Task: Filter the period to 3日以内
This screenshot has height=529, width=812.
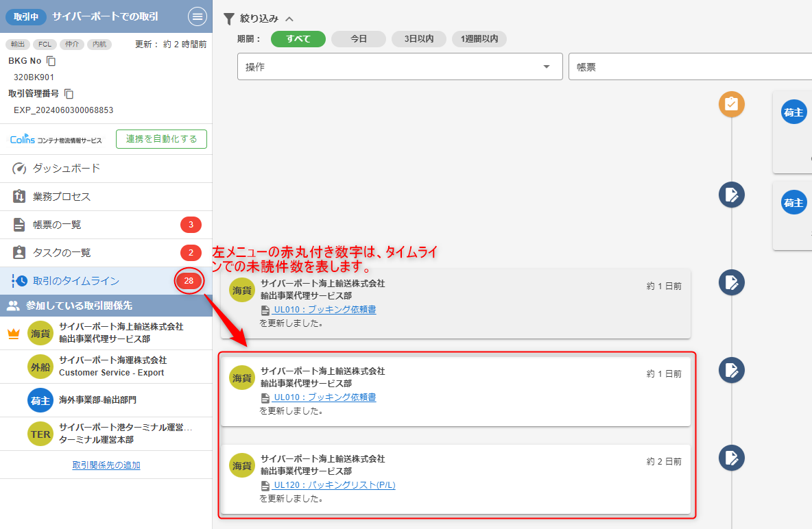Action: (x=419, y=39)
